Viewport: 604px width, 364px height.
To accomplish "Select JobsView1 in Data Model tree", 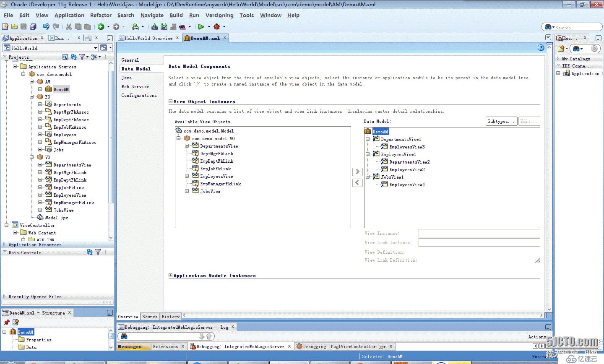I will (392, 177).
